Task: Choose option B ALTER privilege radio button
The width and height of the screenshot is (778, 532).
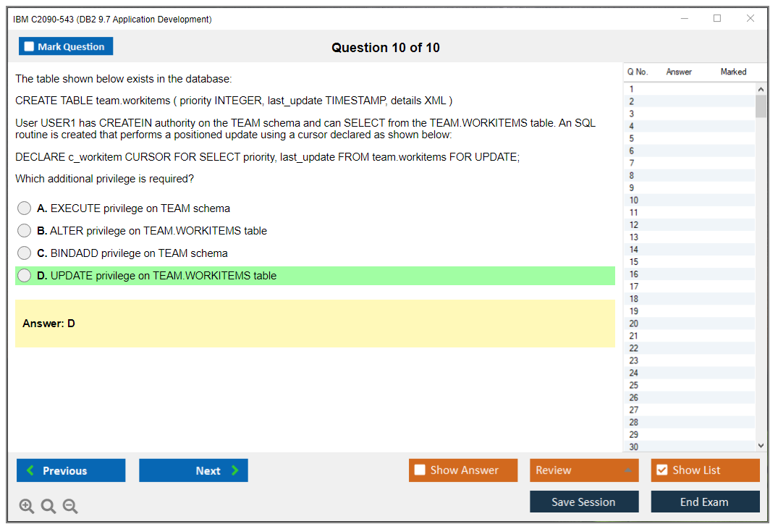Action: (24, 231)
